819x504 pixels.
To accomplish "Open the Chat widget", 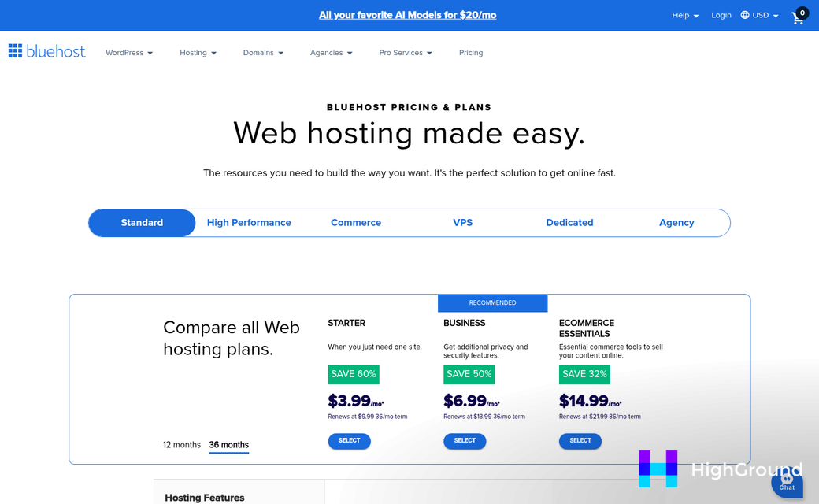I will 787,484.
